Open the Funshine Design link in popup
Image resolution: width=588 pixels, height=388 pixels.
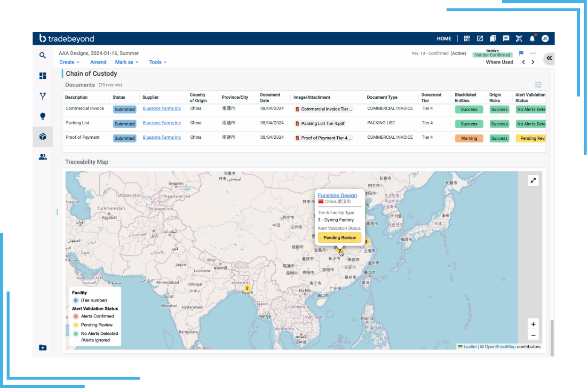(x=337, y=195)
